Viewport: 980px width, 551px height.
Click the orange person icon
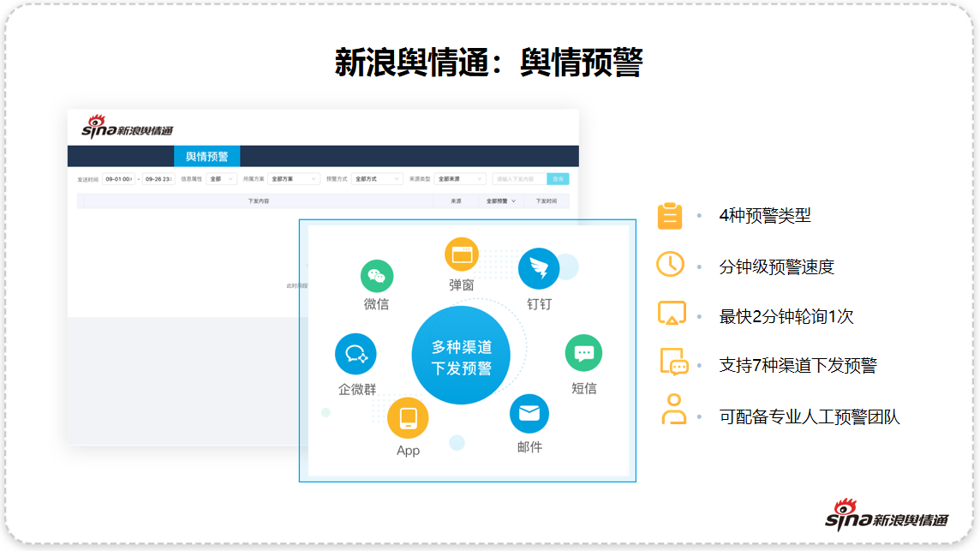point(673,410)
